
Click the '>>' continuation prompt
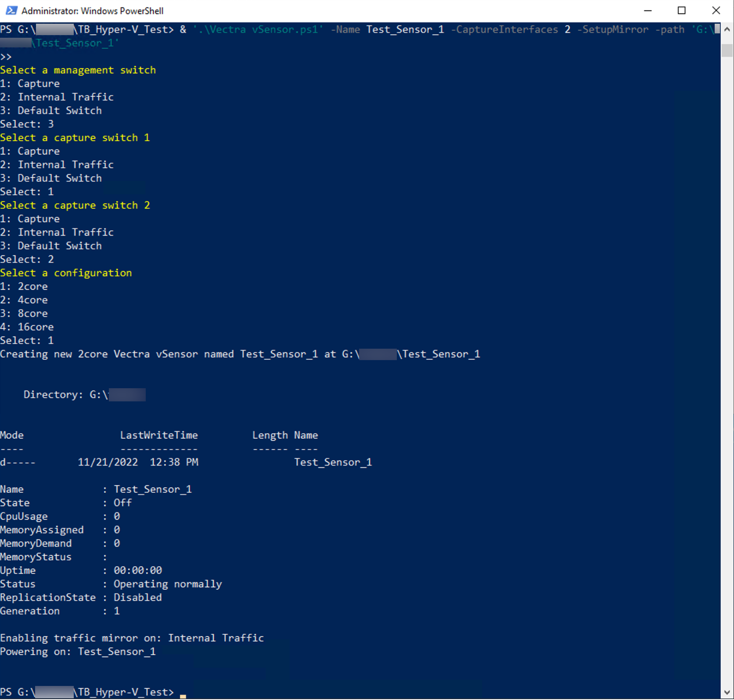tap(6, 57)
